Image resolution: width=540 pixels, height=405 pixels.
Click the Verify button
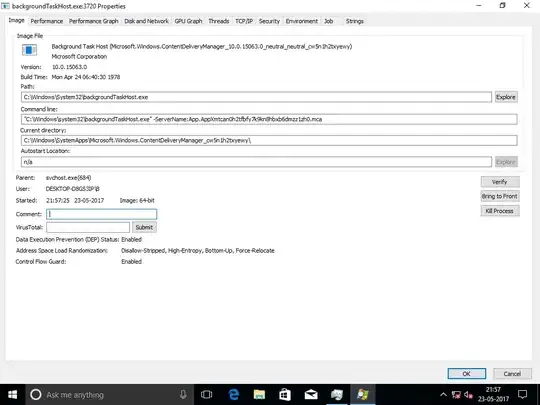(x=500, y=182)
